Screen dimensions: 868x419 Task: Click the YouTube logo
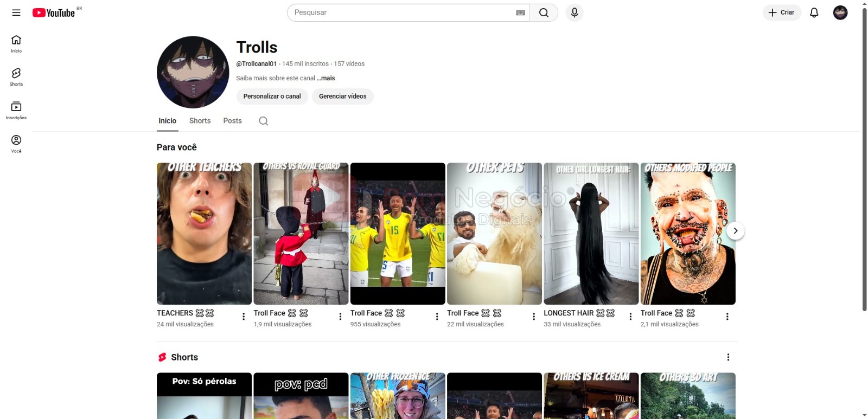click(54, 12)
